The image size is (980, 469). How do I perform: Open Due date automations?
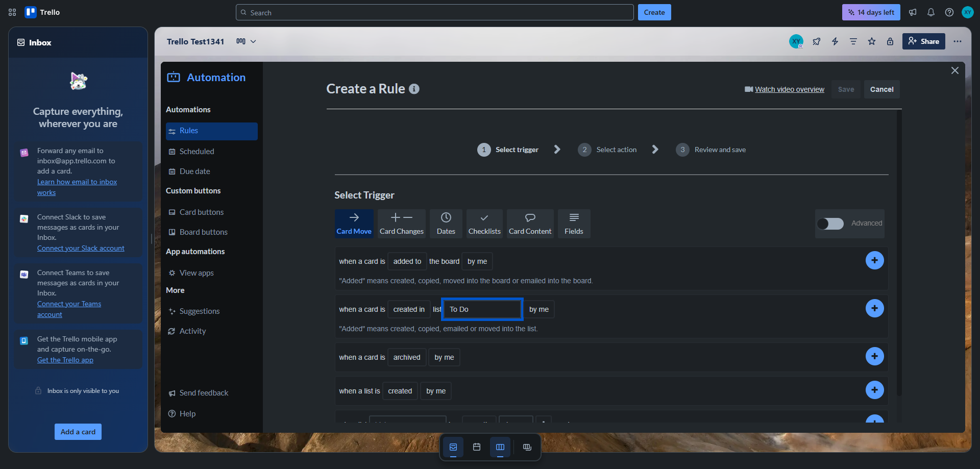click(212, 171)
